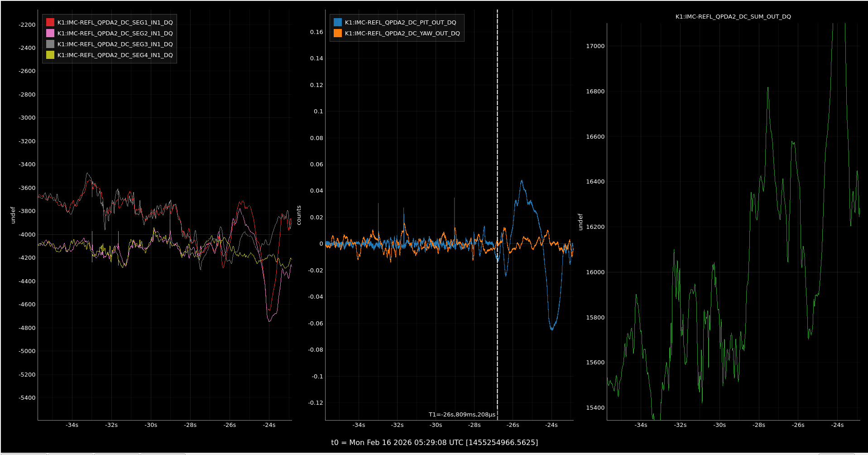Click the t0 timestamp label at bottom
The width and height of the screenshot is (868, 455).
[434, 442]
